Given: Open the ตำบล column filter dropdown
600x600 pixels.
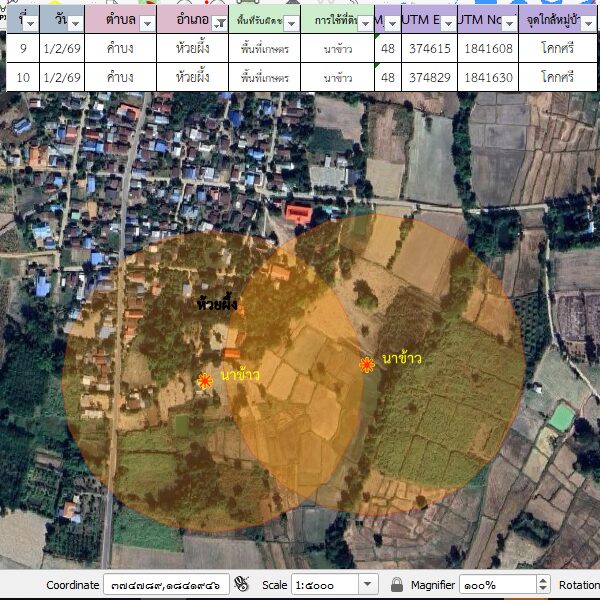Looking at the screenshot, I should point(147,22).
